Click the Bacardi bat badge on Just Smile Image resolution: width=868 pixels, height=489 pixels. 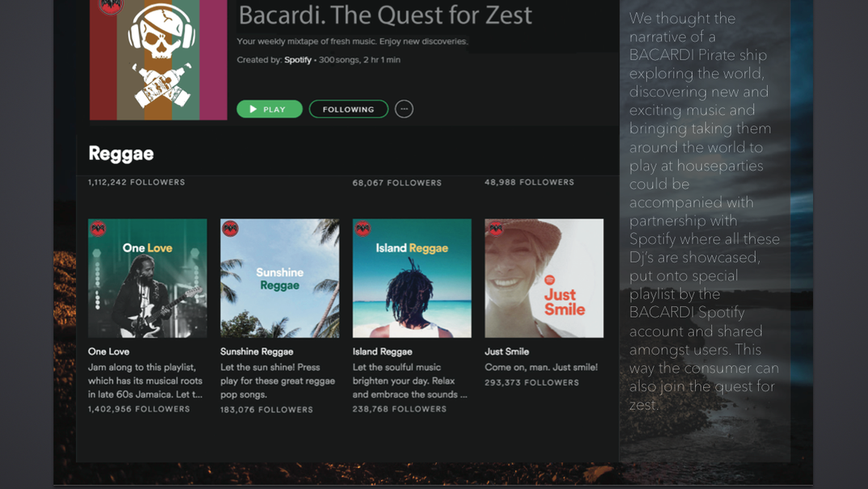[496, 229]
